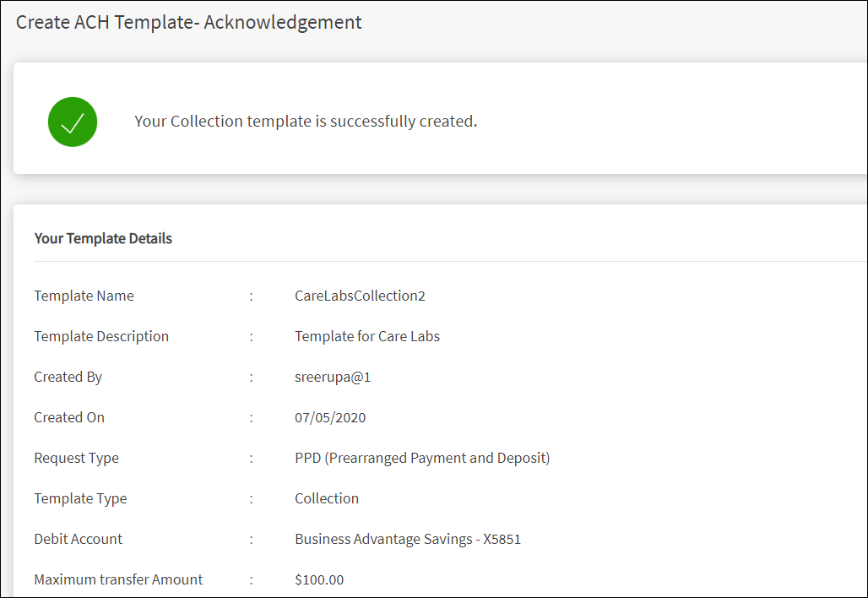Click the Request Type label
This screenshot has height=598, width=868.
pyautogui.click(x=76, y=458)
